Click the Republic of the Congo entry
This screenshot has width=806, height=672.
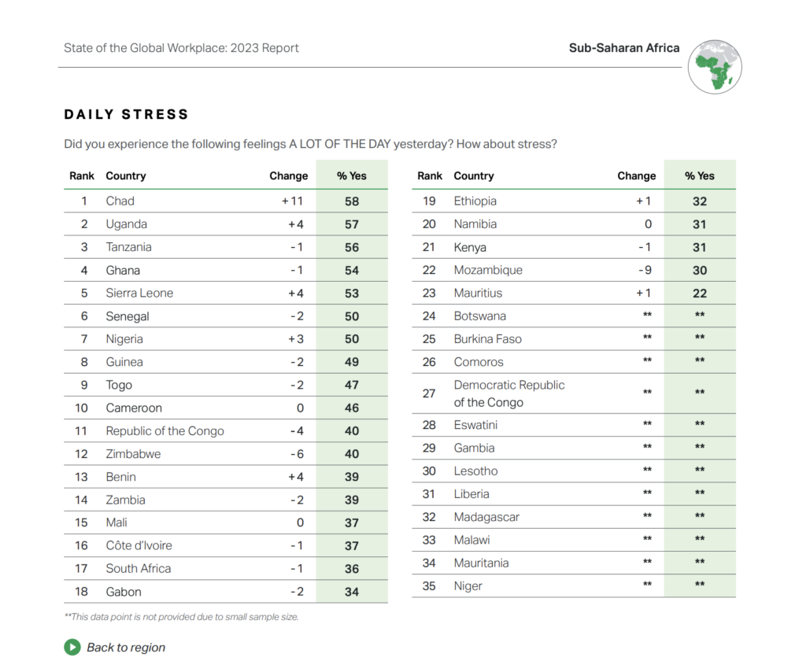pos(165,431)
